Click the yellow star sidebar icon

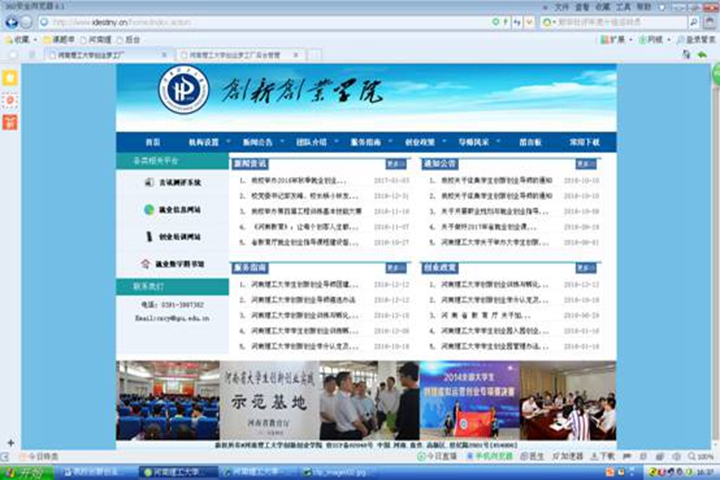(10, 78)
